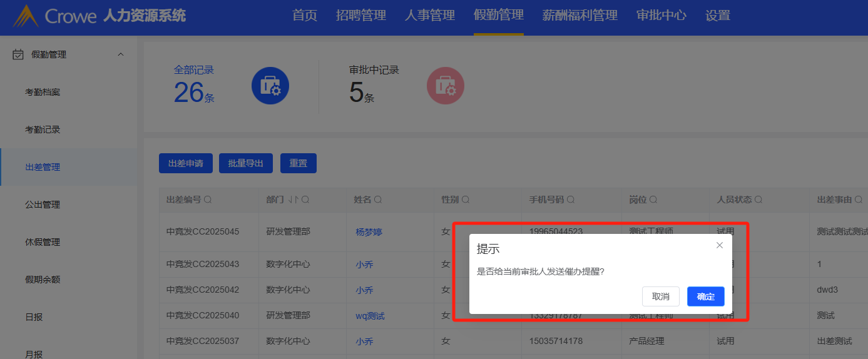Click the 出差测试 reason cell
868x359 pixels.
point(835,341)
